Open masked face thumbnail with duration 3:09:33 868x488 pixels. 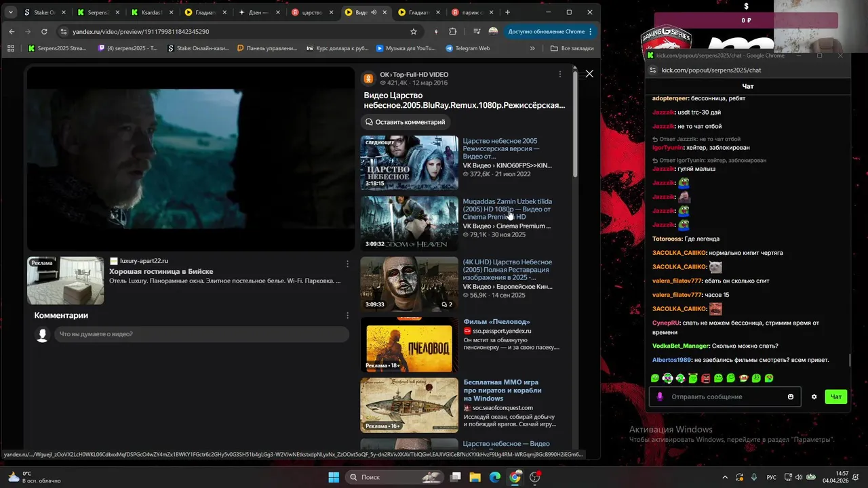409,284
